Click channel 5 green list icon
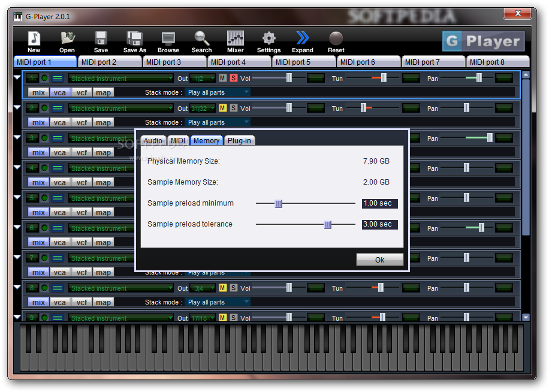Viewport: 549px width, 392px height. (58, 198)
